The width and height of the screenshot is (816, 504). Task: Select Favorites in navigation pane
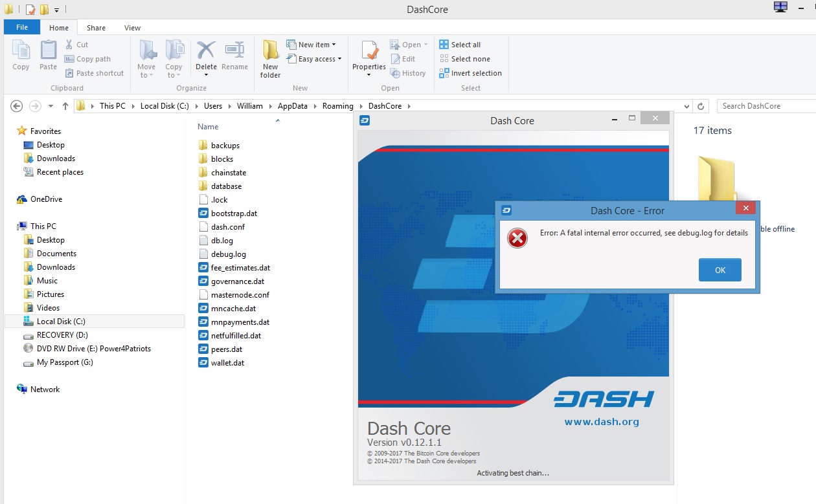[x=45, y=131]
